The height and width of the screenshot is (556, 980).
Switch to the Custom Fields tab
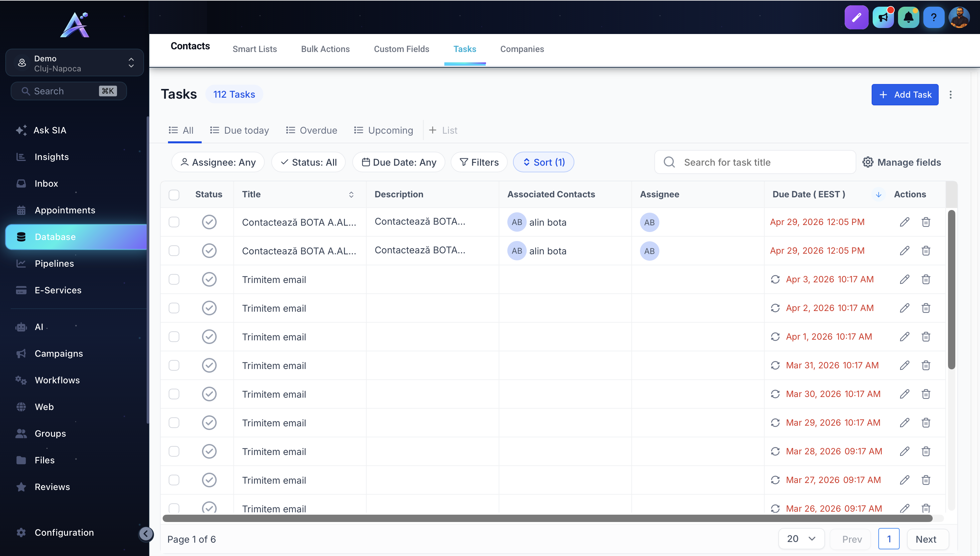click(x=402, y=49)
